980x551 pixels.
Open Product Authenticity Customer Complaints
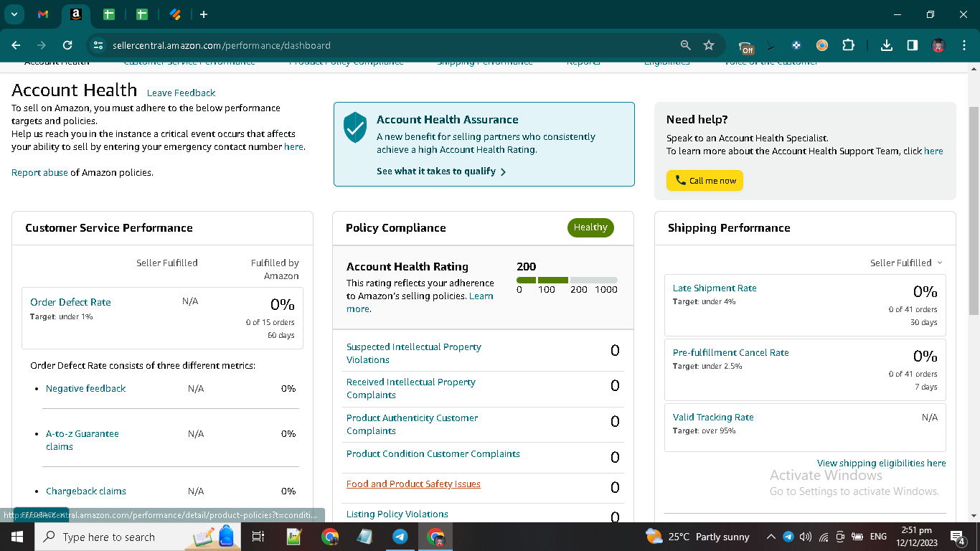click(412, 424)
